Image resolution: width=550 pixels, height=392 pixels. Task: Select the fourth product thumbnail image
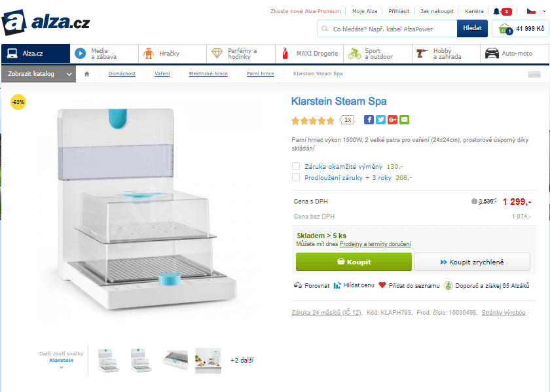coord(208,361)
